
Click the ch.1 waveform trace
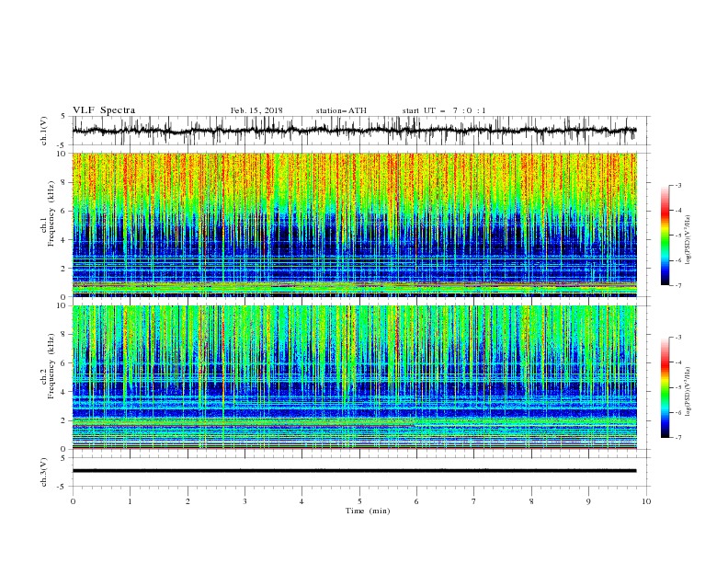(354, 131)
